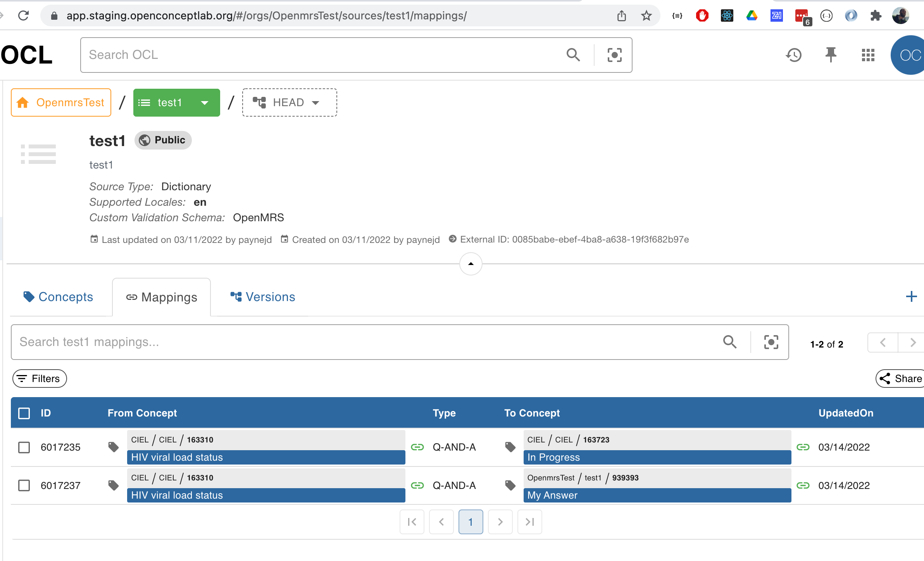Click the OpenmrsTest breadcrumb link
This screenshot has height=561, width=924.
click(61, 102)
